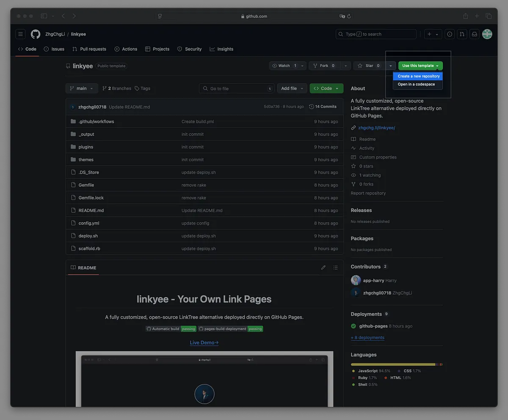Edit the README with pencil icon
The height and width of the screenshot is (420, 508).
click(323, 268)
